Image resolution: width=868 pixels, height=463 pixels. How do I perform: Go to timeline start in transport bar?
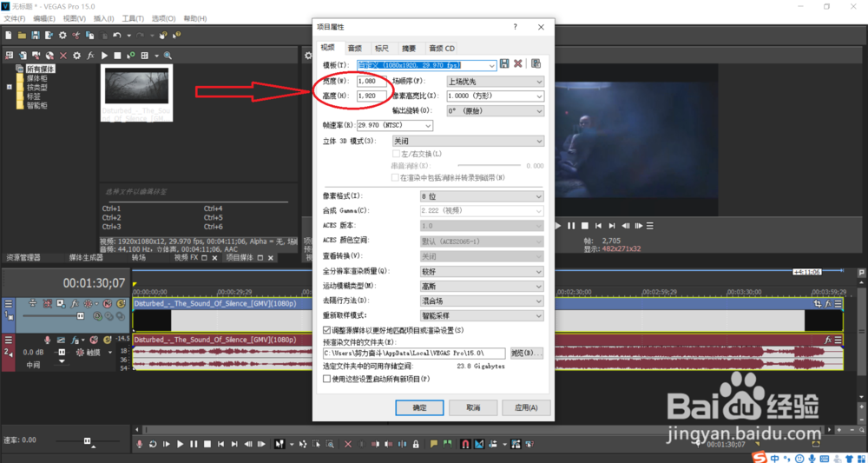(220, 444)
